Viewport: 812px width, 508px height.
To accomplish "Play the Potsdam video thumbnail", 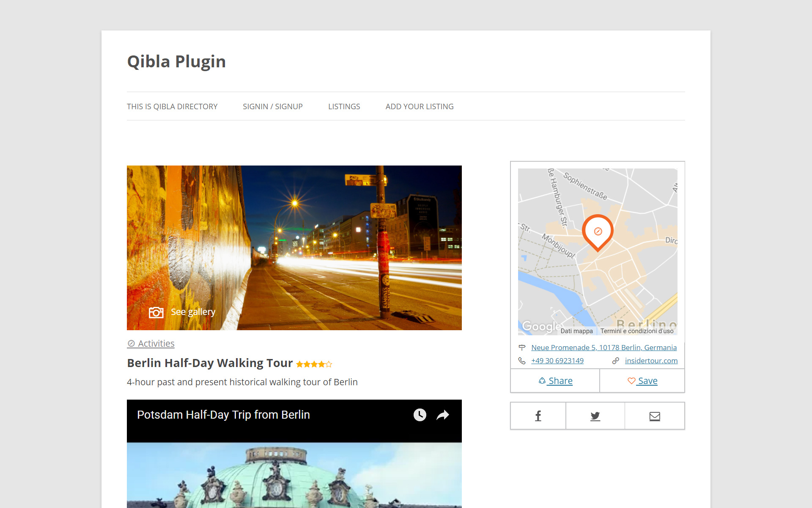I will point(294,475).
